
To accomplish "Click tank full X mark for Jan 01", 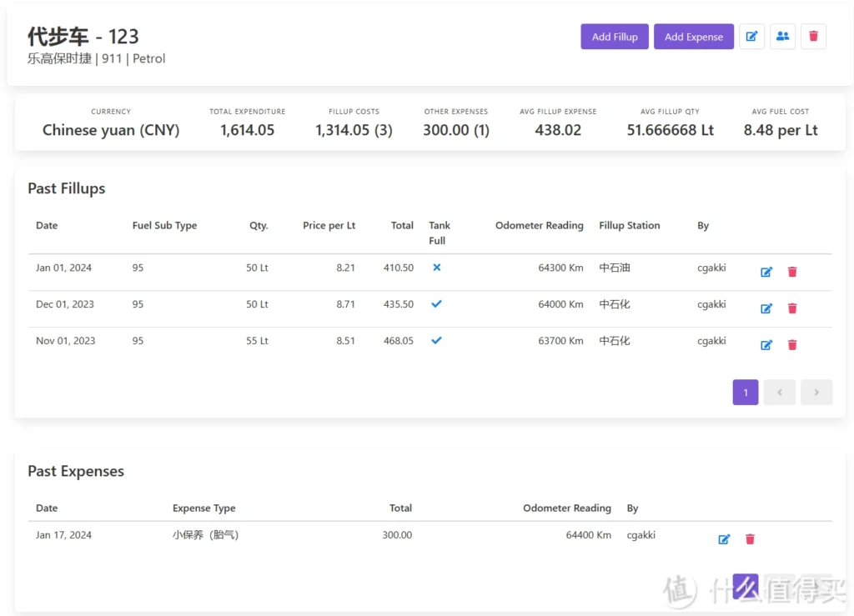I will (436, 268).
